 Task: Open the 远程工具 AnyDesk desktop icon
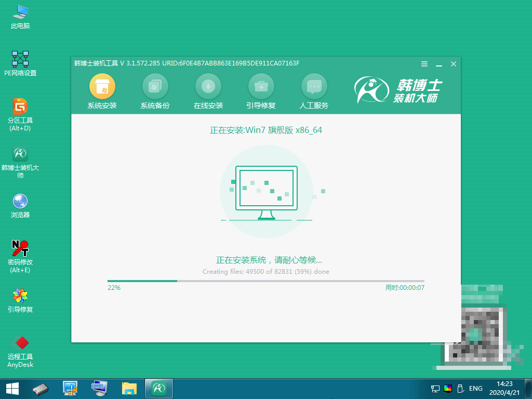[20, 352]
